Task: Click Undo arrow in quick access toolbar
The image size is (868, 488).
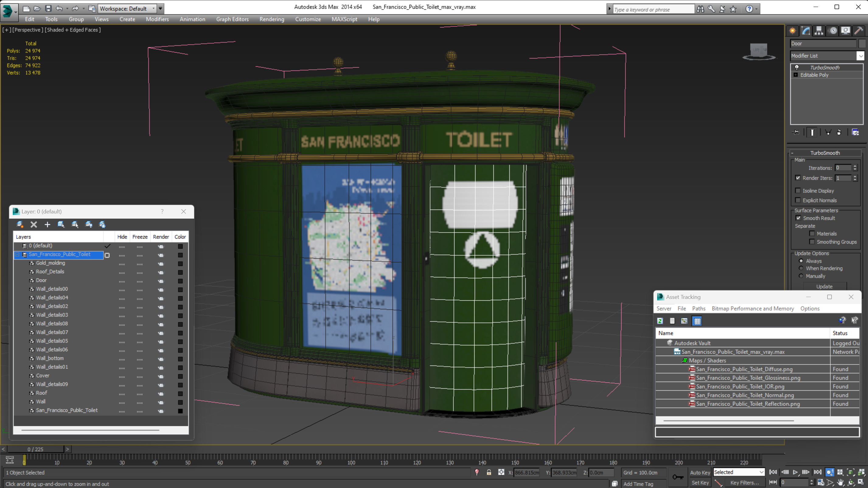Action: [59, 9]
